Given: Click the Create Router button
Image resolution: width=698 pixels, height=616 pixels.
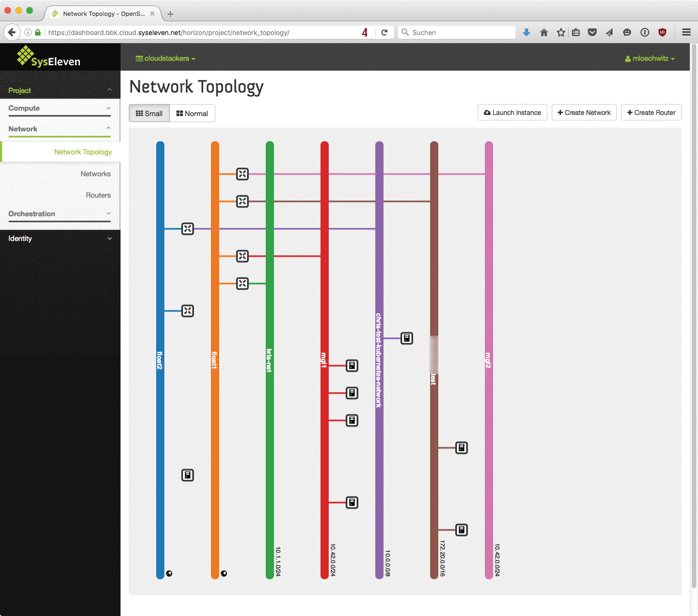Looking at the screenshot, I should point(651,112).
